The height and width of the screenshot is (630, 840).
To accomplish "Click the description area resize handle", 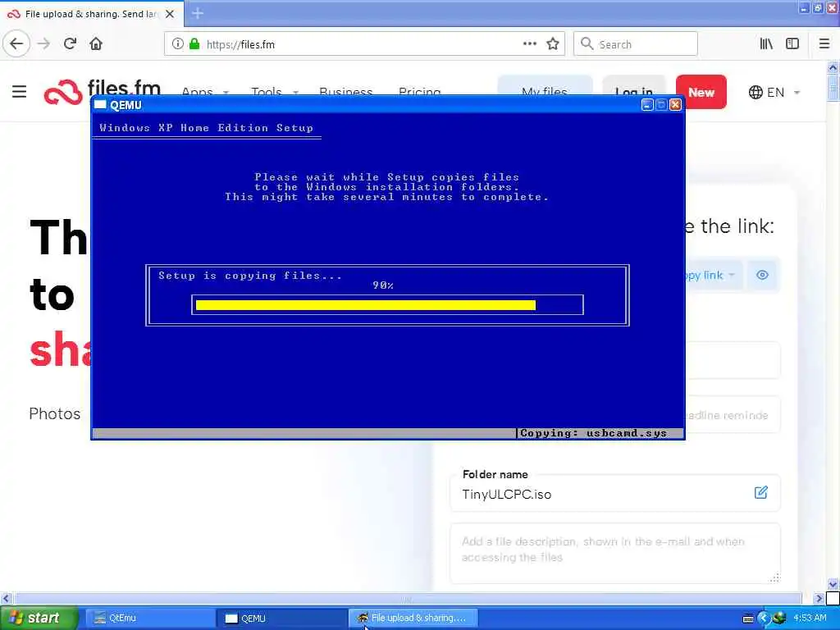I will 774,577.
